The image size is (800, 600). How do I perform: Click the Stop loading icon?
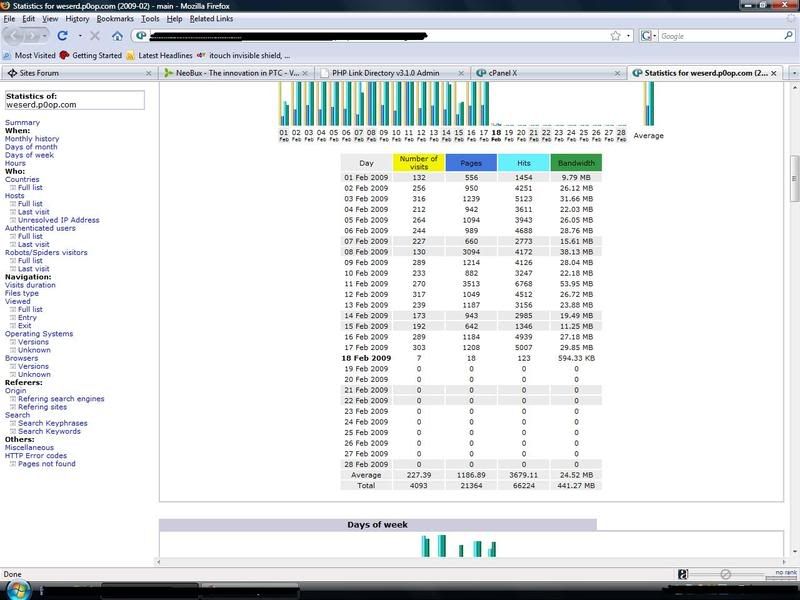point(94,35)
